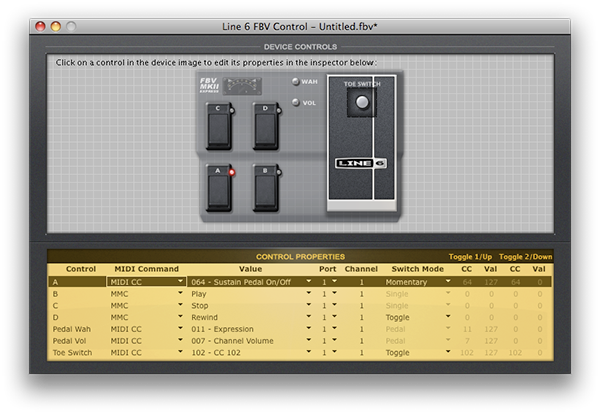This screenshot has width=600, height=414.
Task: Select footswitch D on the device image
Action: click(266, 126)
